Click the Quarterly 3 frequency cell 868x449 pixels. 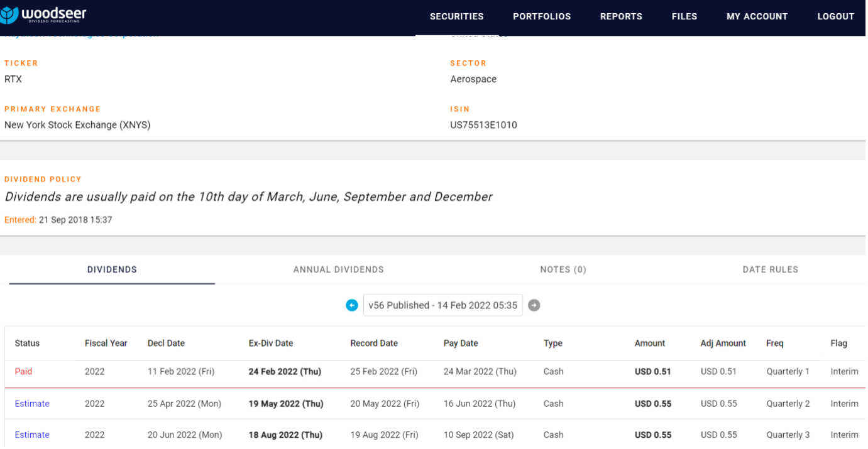click(788, 435)
